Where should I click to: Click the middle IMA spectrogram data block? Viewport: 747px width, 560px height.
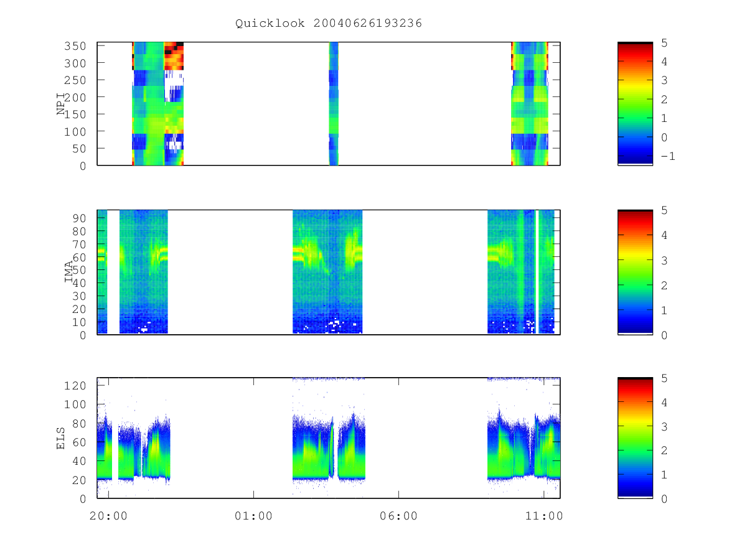pyautogui.click(x=327, y=272)
